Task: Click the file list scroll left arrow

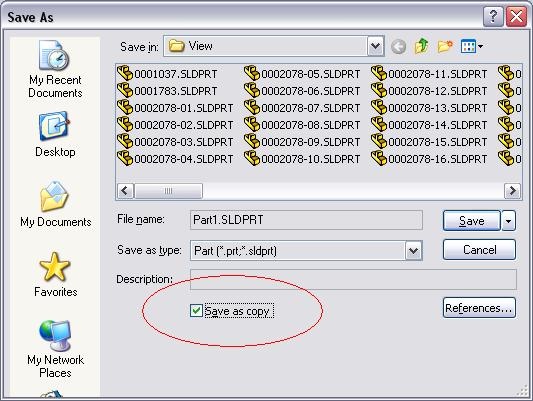Action: 125,191
